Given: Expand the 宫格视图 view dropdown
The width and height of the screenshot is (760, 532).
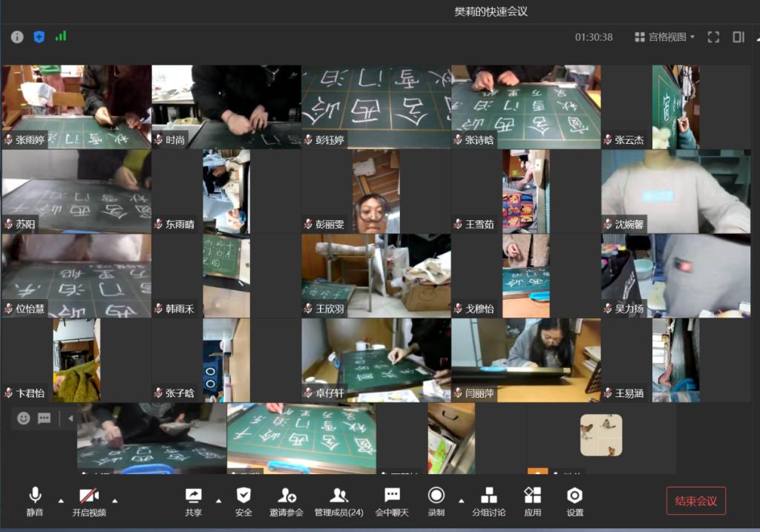Looking at the screenshot, I should coord(664,37).
